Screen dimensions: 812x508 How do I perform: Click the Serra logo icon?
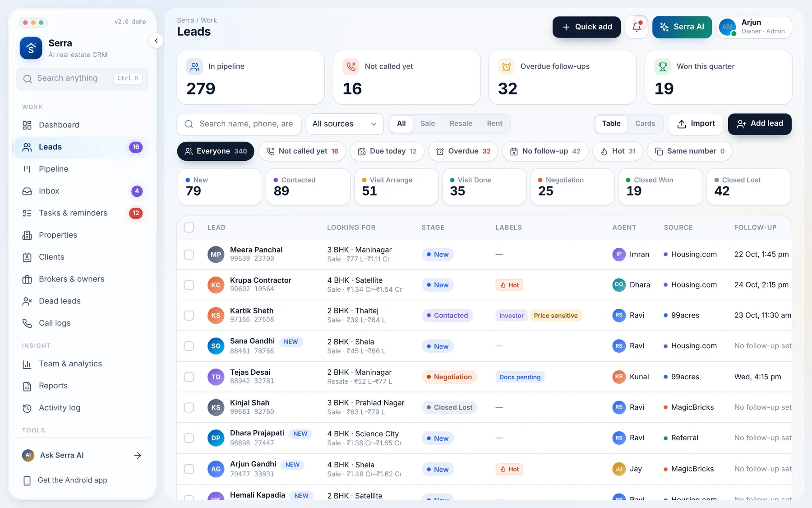point(31,48)
